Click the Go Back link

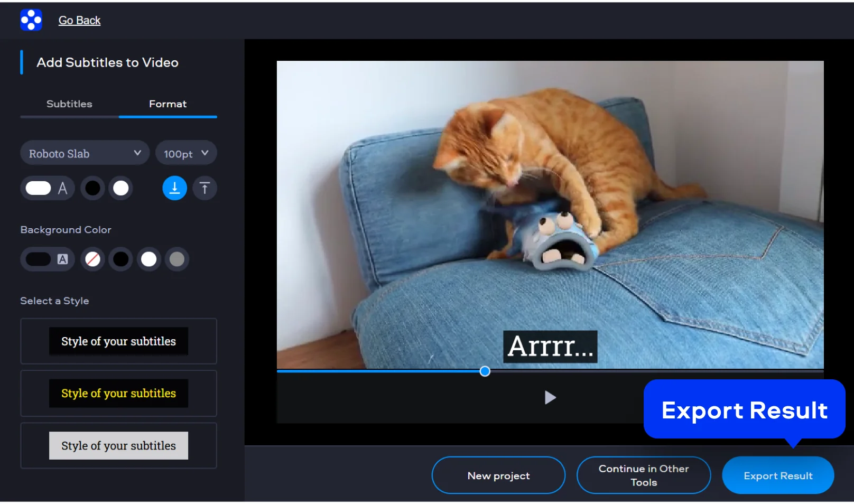[79, 21]
